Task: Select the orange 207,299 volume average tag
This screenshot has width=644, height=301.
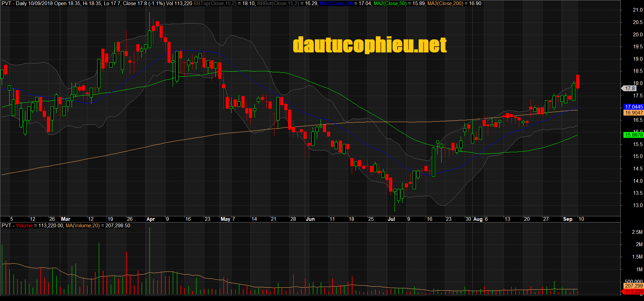Action: coord(634,286)
